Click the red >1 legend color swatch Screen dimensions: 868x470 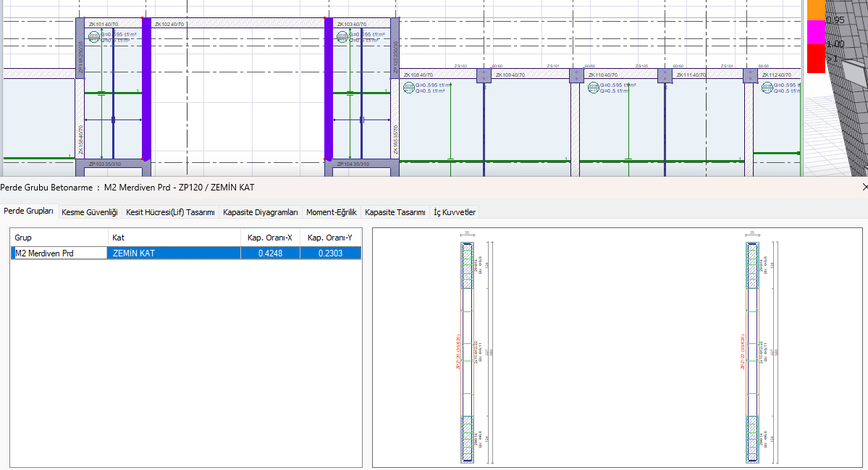(x=816, y=59)
